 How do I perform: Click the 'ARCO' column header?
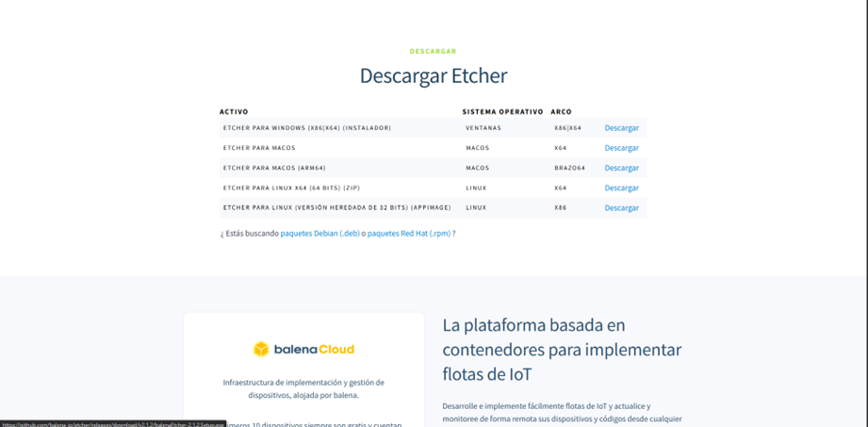(x=562, y=112)
